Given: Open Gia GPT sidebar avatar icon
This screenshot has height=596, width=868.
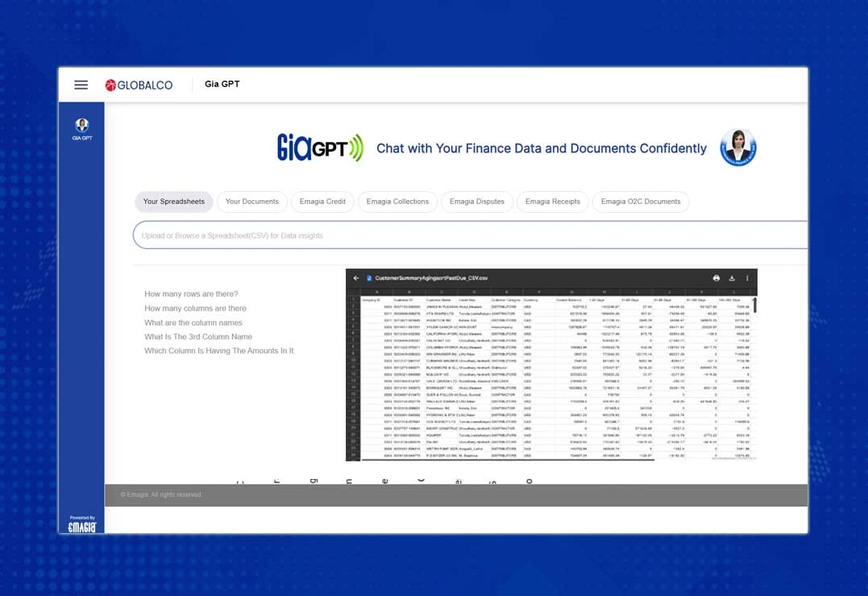Looking at the screenshot, I should click(x=82, y=126).
